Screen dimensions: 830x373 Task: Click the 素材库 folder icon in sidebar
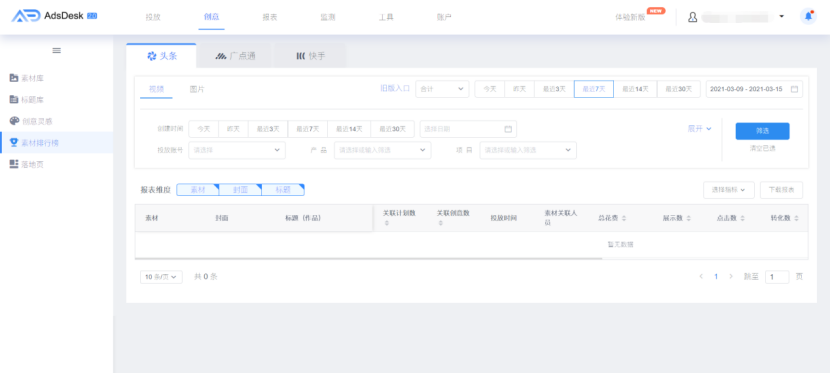tap(14, 78)
